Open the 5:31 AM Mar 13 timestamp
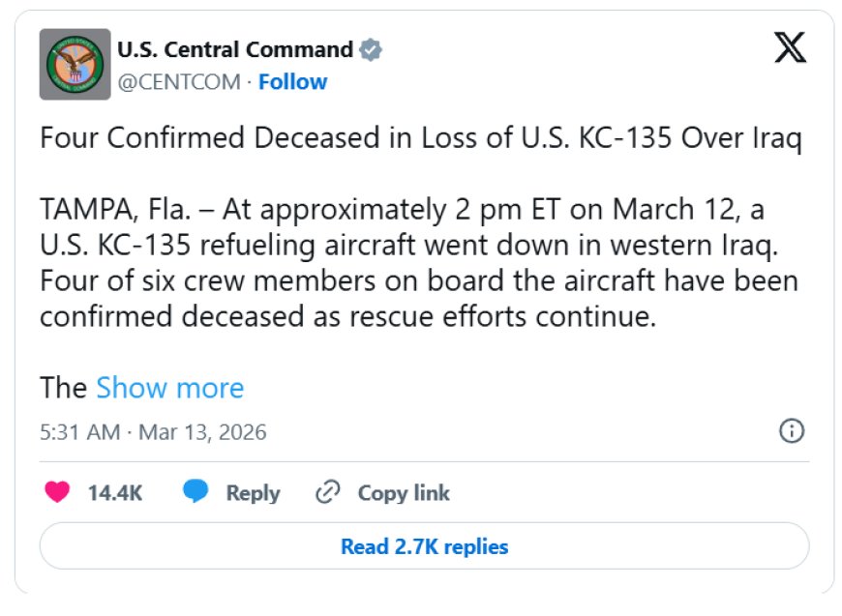 pyautogui.click(x=153, y=431)
